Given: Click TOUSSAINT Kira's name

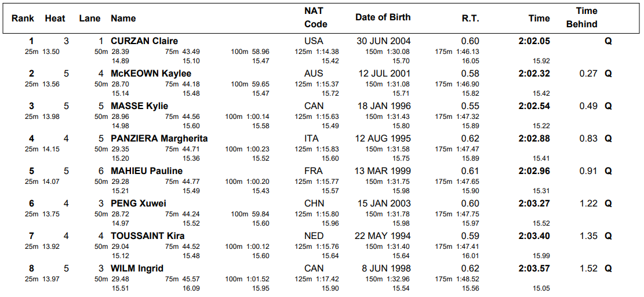Looking at the screenshot, I should click(x=148, y=236).
